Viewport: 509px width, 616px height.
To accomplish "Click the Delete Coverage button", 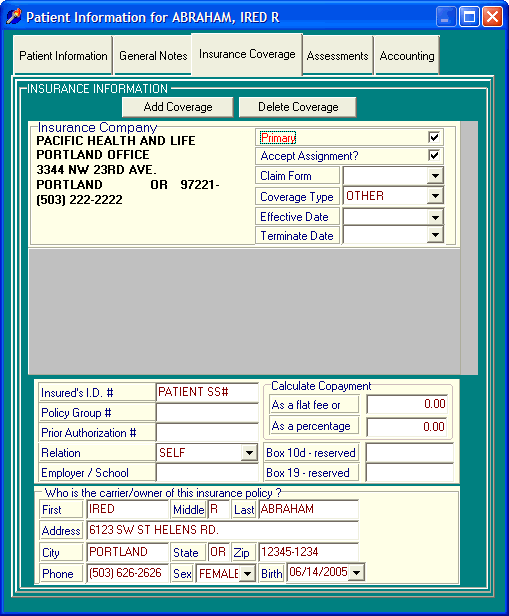I will click(x=298, y=107).
